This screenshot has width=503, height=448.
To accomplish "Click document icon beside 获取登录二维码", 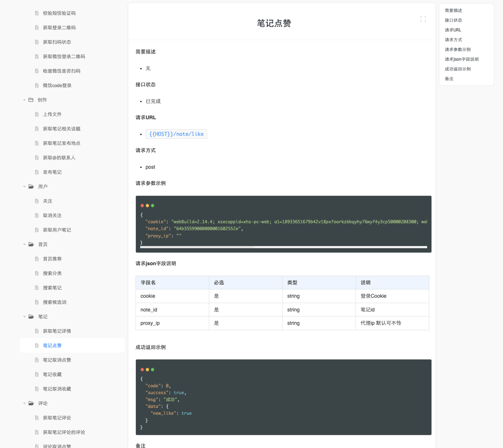I will (37, 27).
